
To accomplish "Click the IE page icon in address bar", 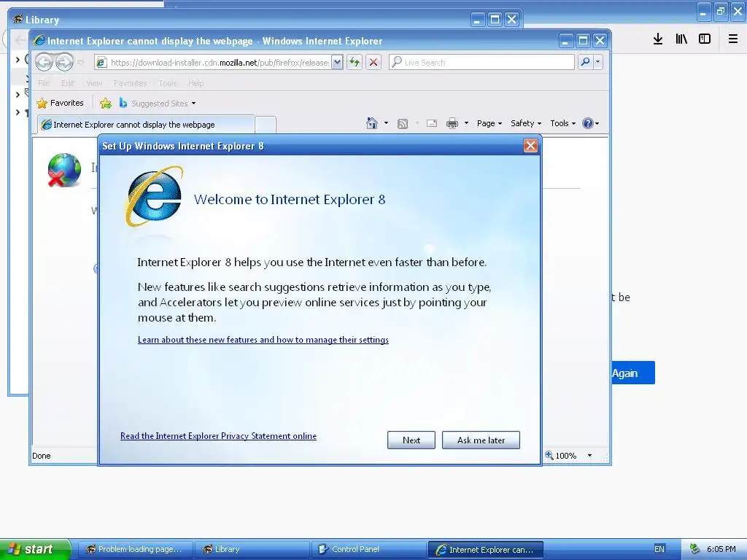I will [101, 63].
